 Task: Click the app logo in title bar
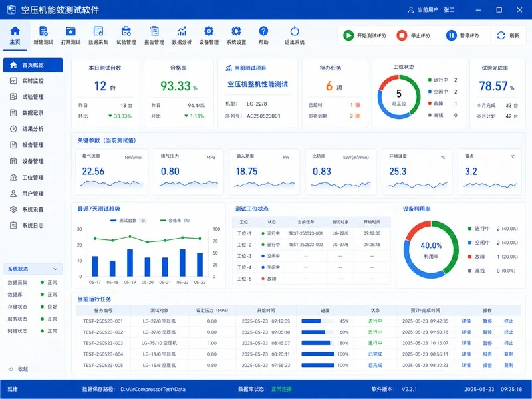pos(11,10)
